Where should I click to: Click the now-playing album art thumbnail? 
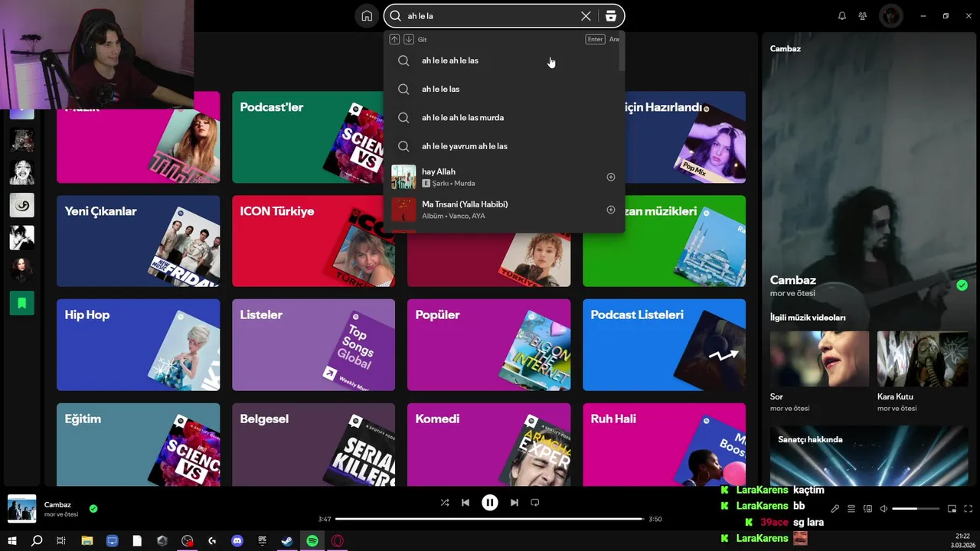tap(21, 509)
